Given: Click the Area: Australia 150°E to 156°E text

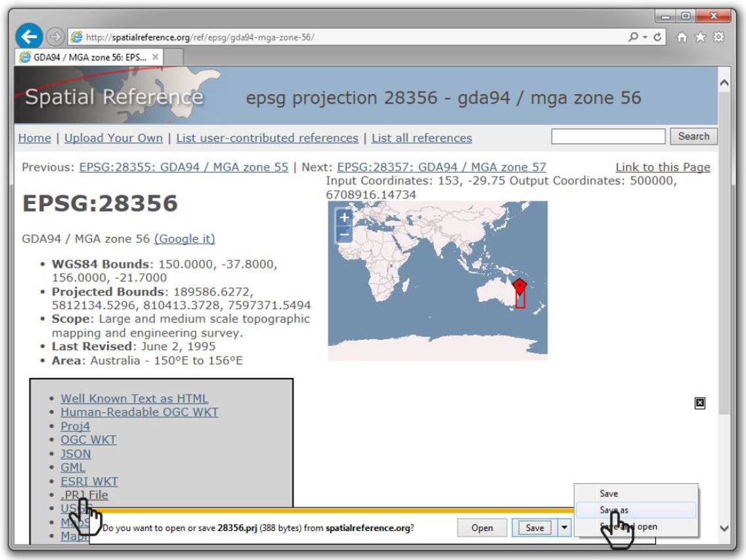Looking at the screenshot, I should point(147,360).
